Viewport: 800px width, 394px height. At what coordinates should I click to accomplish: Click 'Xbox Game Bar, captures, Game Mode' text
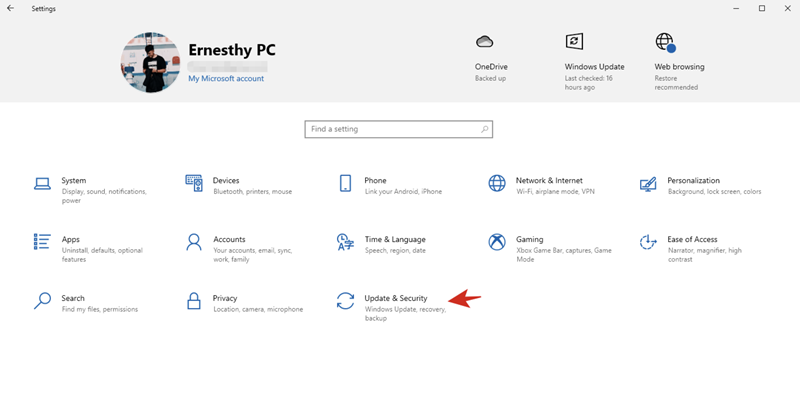pyautogui.click(x=564, y=255)
